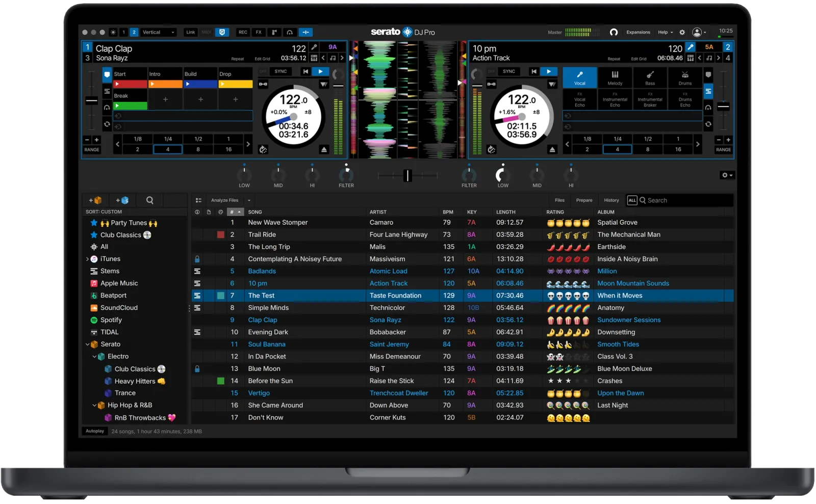The image size is (816, 504).
Task: Enable Autoplay
Action: [x=95, y=432]
